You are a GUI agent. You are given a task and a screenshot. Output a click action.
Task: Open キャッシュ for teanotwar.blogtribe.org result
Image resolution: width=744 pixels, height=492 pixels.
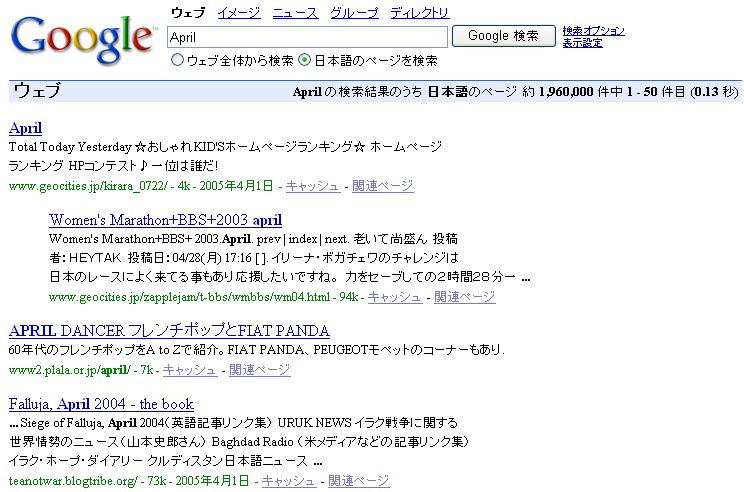click(x=288, y=481)
